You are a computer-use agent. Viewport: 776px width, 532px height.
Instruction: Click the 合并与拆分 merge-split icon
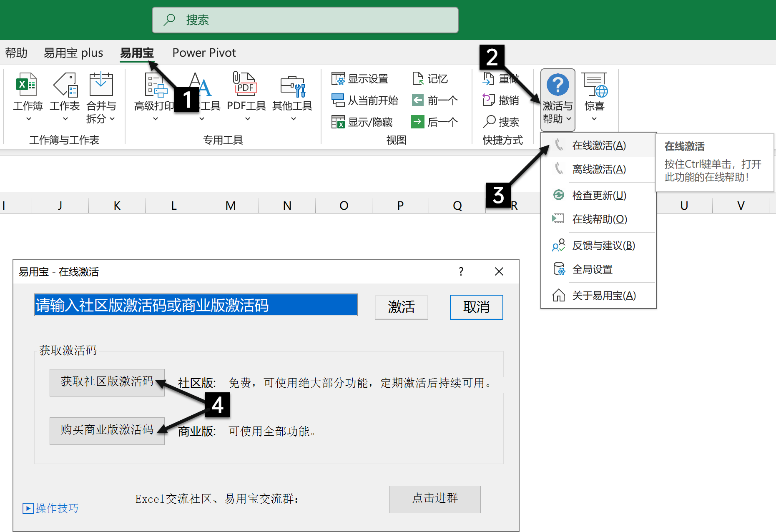[101, 84]
